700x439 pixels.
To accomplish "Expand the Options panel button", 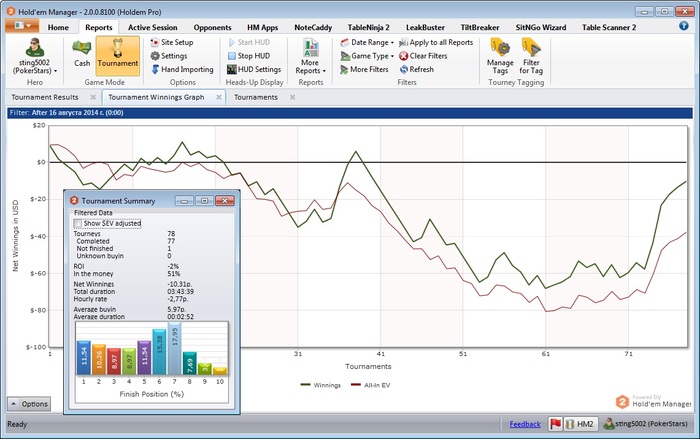I will point(29,403).
